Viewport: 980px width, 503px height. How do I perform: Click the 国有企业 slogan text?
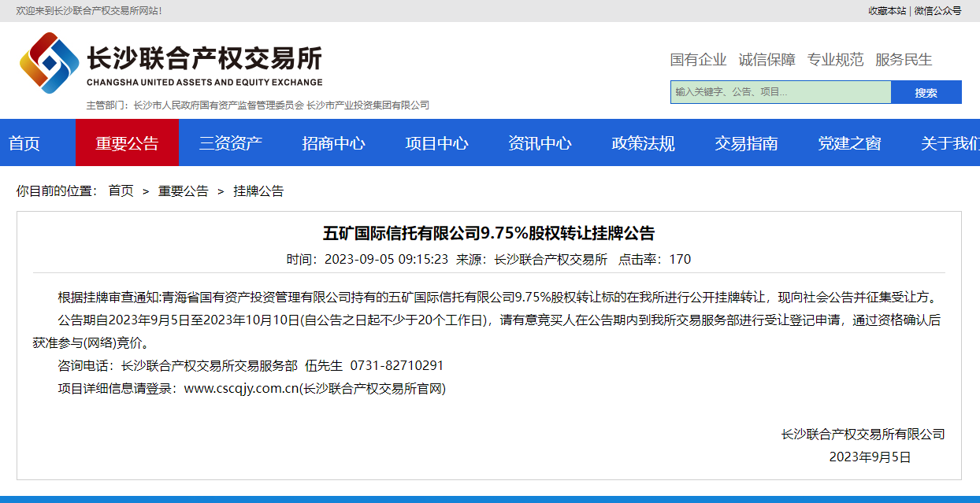pyautogui.click(x=699, y=60)
